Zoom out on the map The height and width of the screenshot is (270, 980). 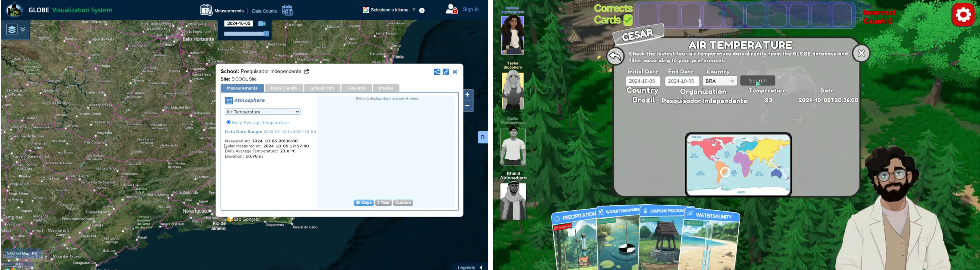click(x=468, y=106)
